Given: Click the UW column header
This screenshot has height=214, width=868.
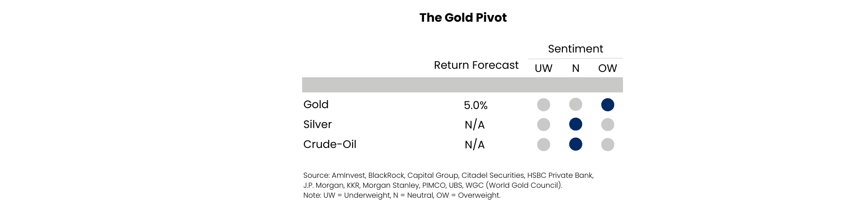Looking at the screenshot, I should [x=543, y=68].
